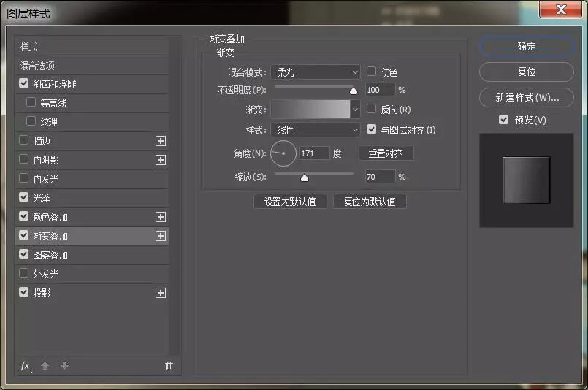This screenshot has height=390, width=588.
Task: Open the 混合模式 dropdown
Action: click(315, 72)
